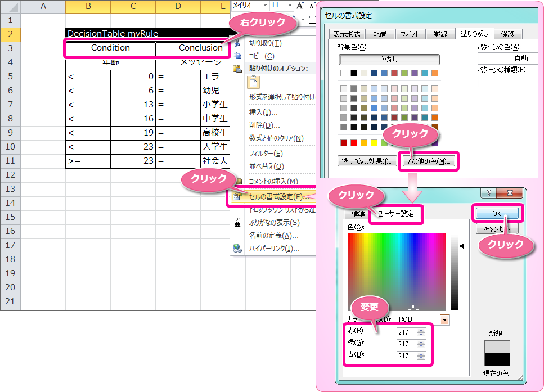Open the RGB color model dropdown
The height and width of the screenshot is (392, 544).
point(444,319)
